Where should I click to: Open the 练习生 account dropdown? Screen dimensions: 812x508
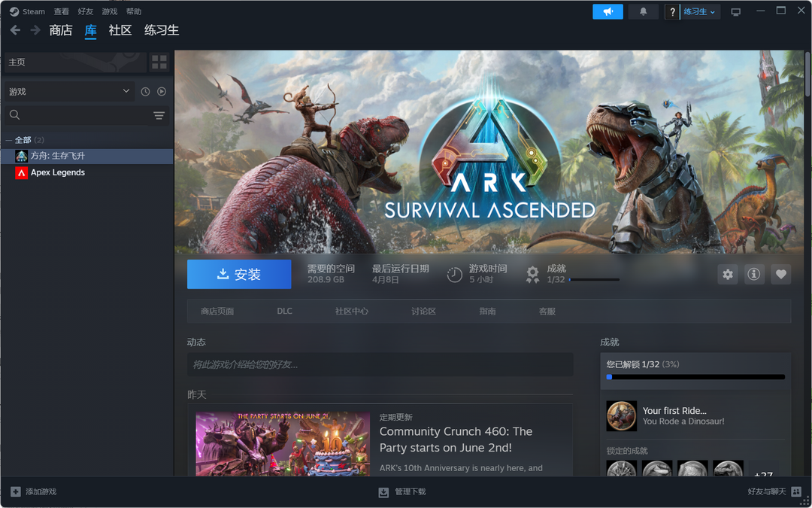point(700,11)
